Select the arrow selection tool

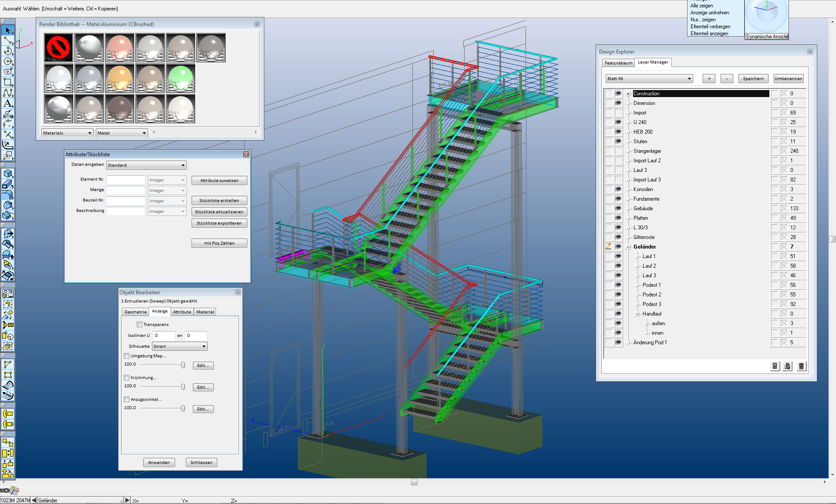pos(8,30)
